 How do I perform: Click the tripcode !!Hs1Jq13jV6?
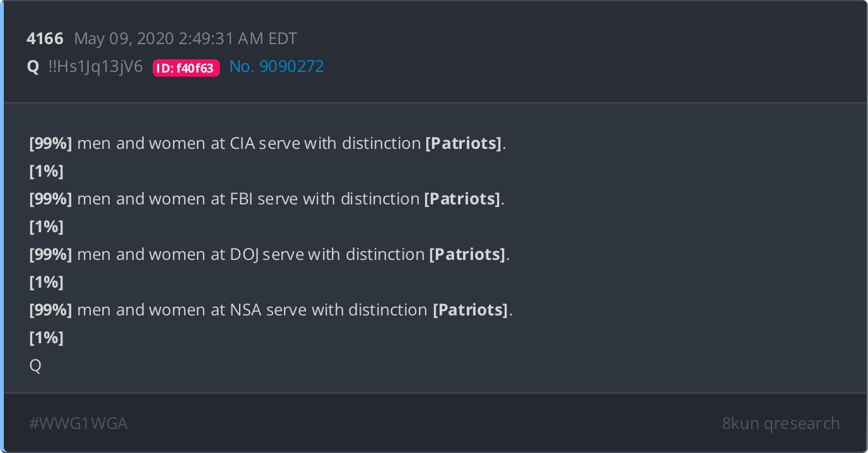[95, 66]
